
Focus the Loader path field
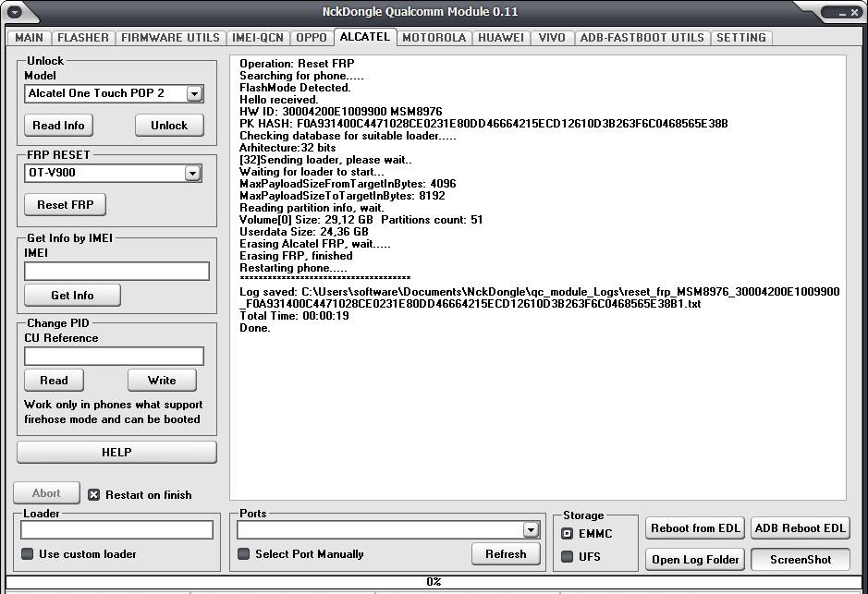coord(116,530)
